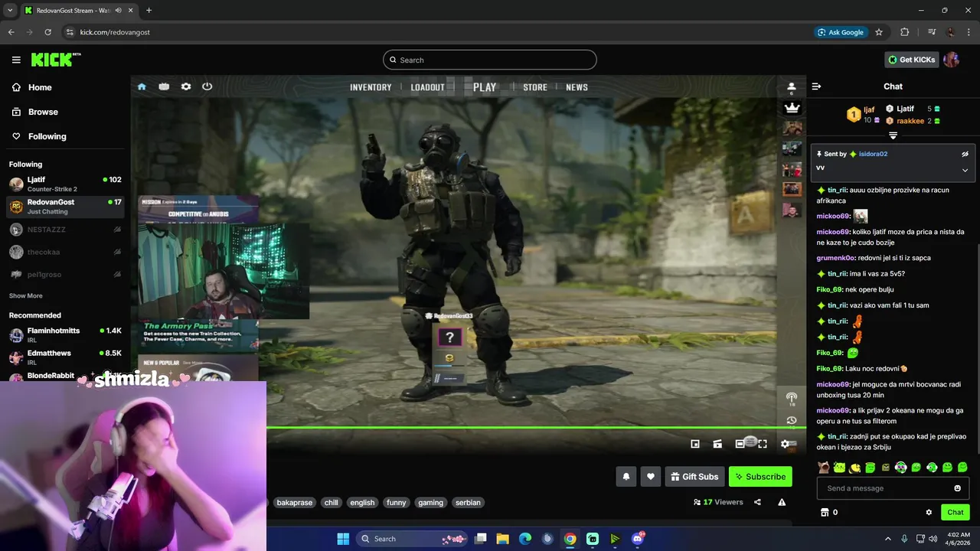This screenshot has height=551, width=980.
Task: Open Flaminhotmitts recommended channel
Action: [65, 334]
